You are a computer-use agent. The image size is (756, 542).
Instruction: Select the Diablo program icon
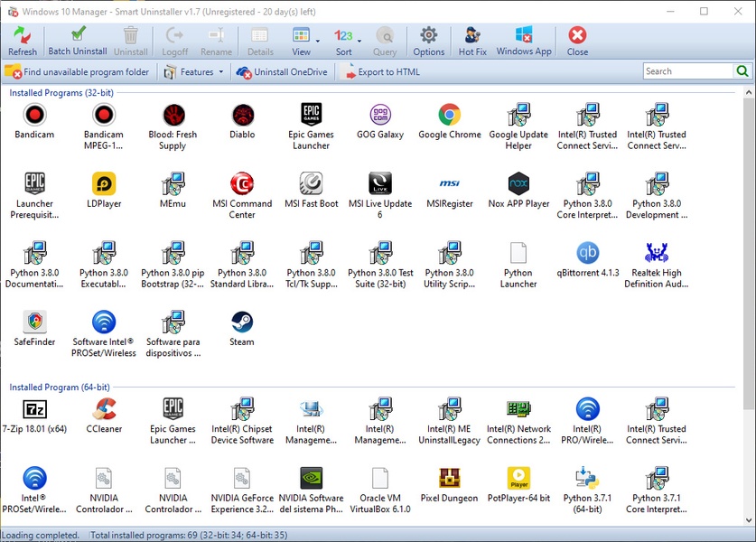tap(242, 115)
